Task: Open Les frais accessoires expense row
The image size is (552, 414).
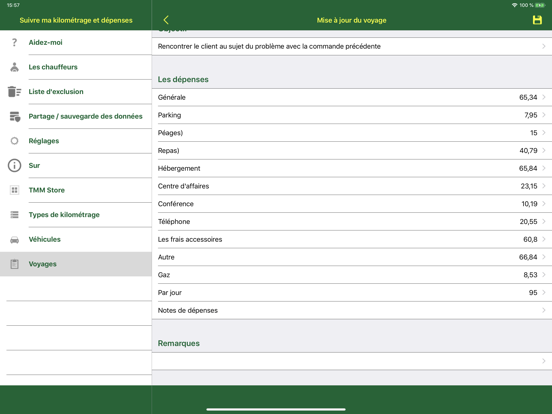Action: [352, 239]
